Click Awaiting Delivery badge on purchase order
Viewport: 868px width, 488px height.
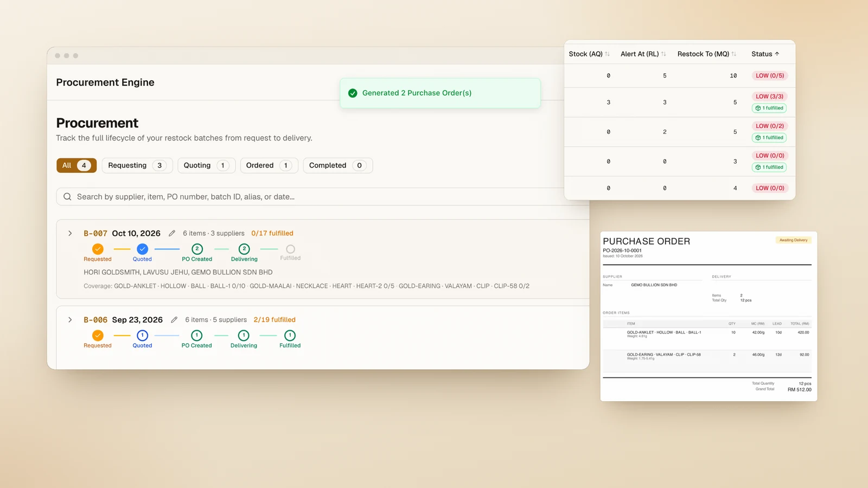[793, 240]
